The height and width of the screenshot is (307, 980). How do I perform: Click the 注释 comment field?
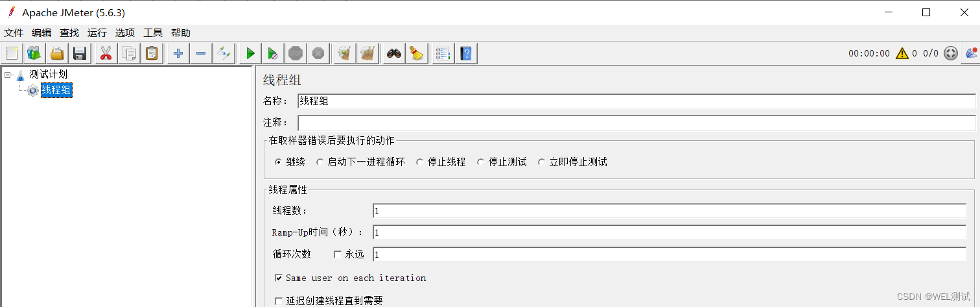(636, 123)
